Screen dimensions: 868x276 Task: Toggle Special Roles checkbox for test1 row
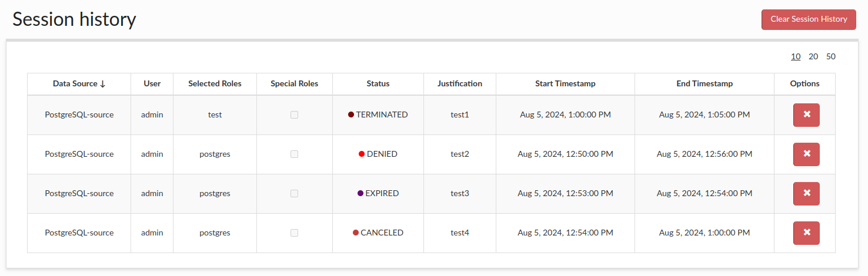click(x=294, y=115)
